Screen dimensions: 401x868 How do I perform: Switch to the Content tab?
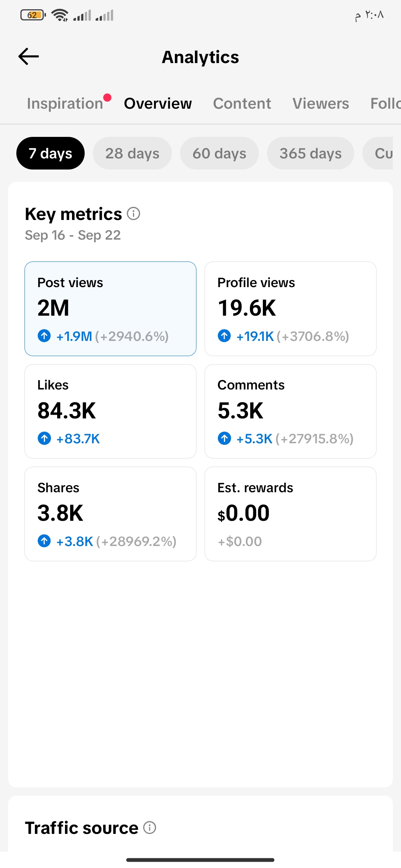242,103
